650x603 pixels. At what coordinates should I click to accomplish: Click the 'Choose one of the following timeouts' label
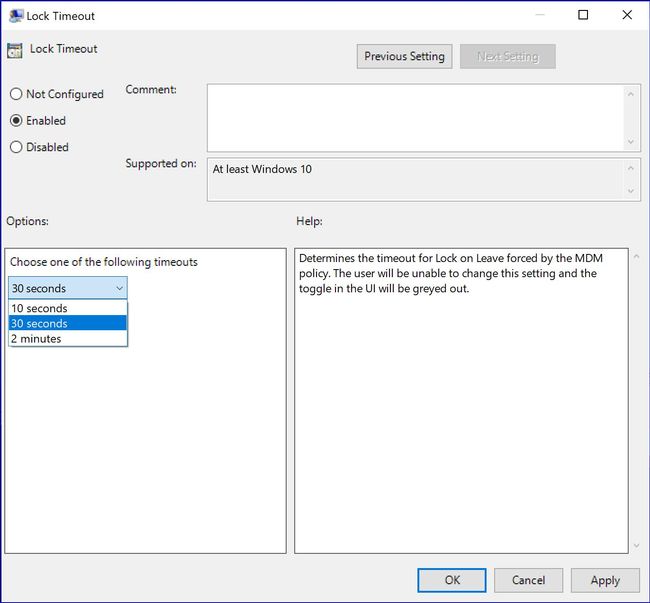tap(104, 262)
